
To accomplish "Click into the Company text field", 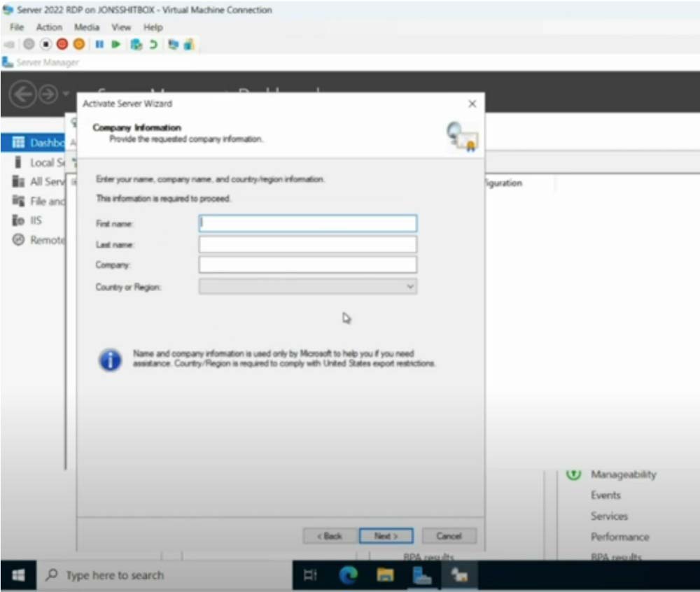I will click(307, 265).
